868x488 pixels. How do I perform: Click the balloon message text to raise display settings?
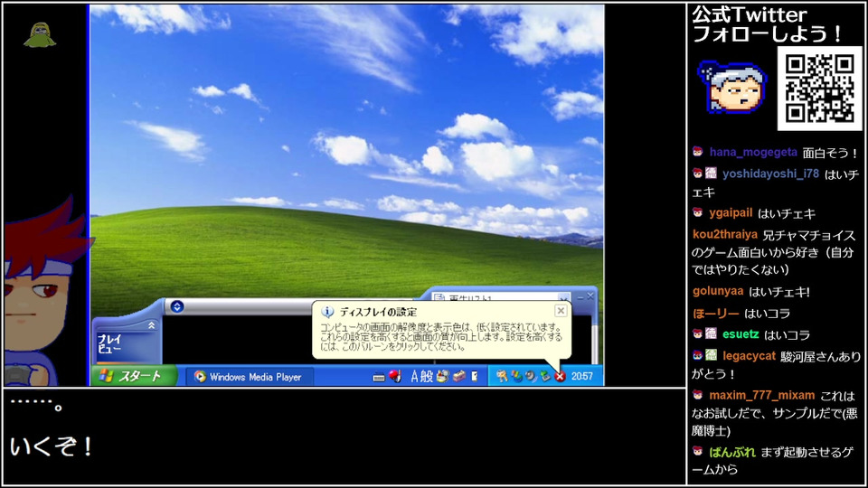point(440,337)
